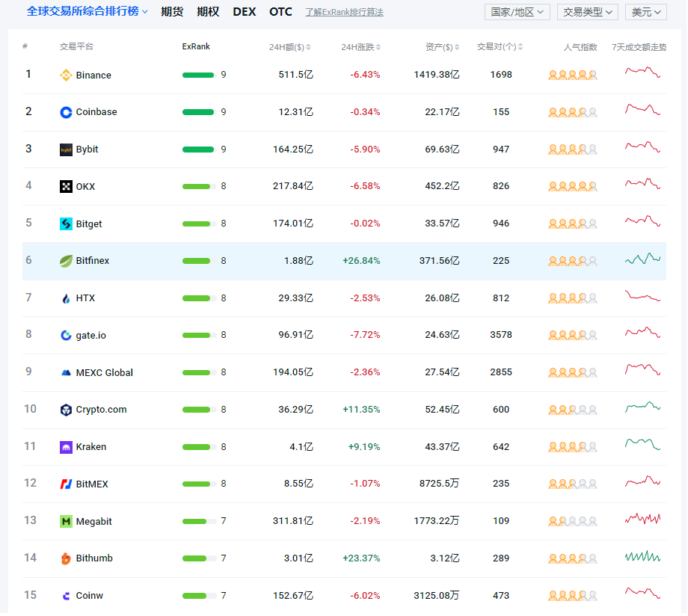Click Binance ExRank score bar

199,75
